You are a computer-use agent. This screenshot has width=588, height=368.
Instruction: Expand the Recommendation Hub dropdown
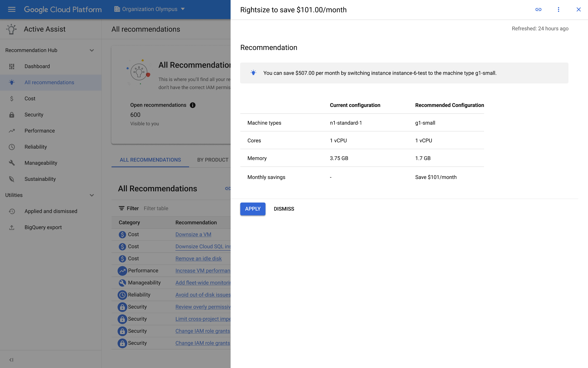pyautogui.click(x=91, y=50)
